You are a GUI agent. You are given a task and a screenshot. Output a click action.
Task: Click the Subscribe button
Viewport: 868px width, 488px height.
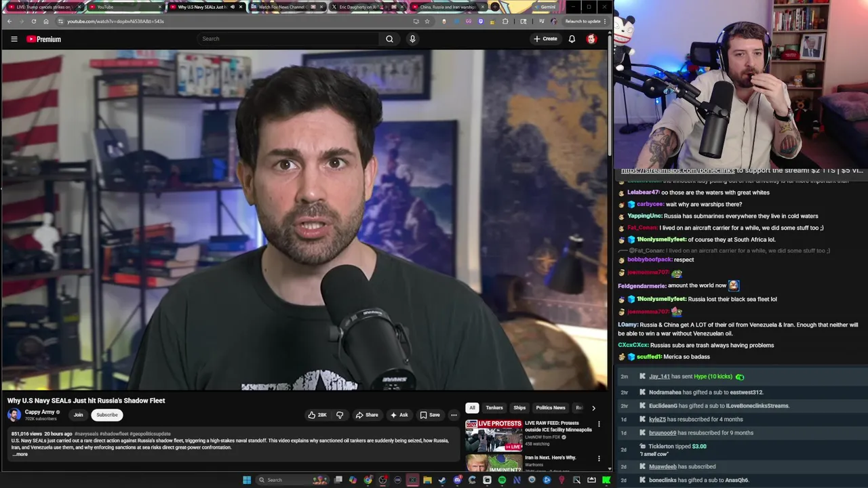click(107, 415)
